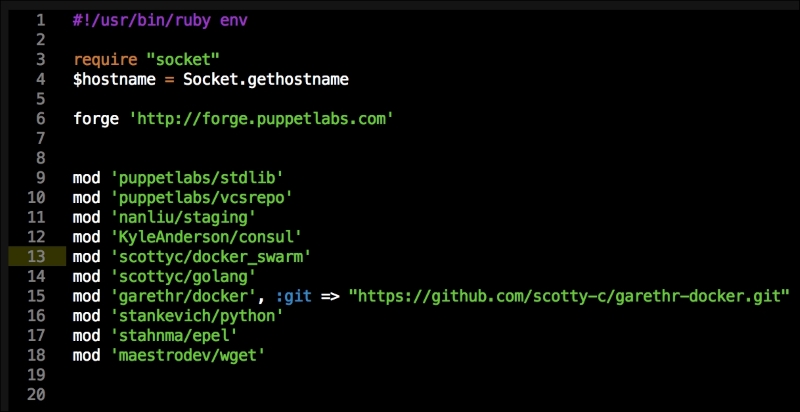Click line number 1 in the gutter
800x412 pixels.
point(37,21)
